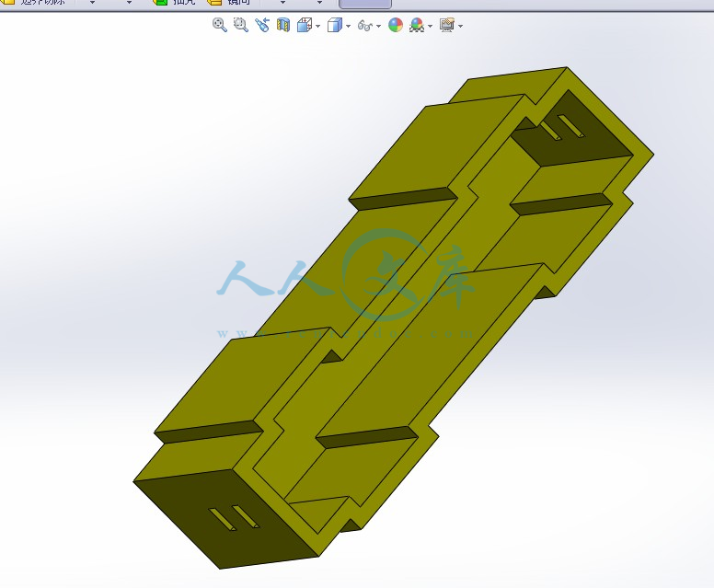Expand the Display Style dropdown arrow
The width and height of the screenshot is (714, 588).
click(348, 26)
